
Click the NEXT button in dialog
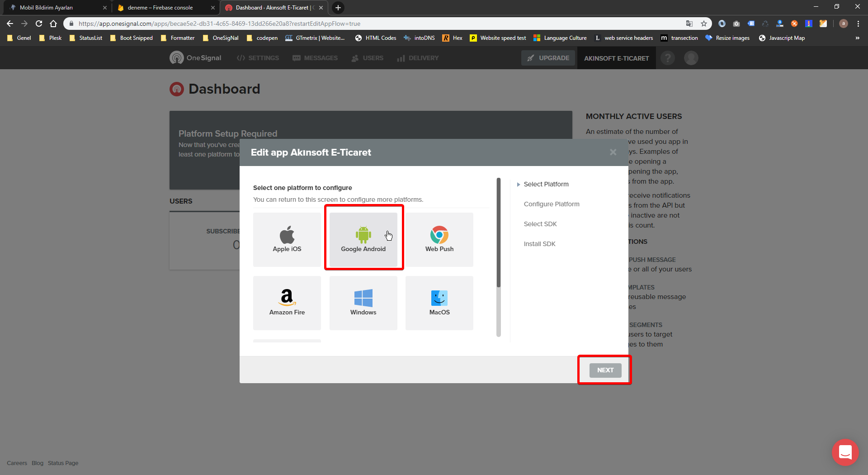(605, 370)
